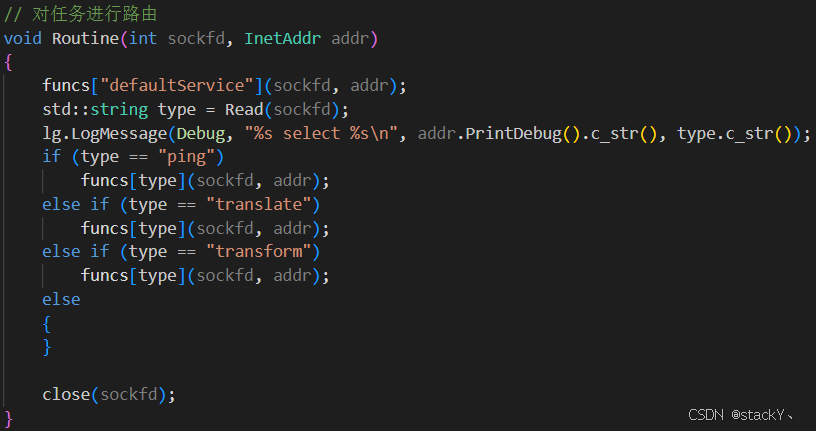
Task: Click the "translate" string literal
Action: point(259,205)
